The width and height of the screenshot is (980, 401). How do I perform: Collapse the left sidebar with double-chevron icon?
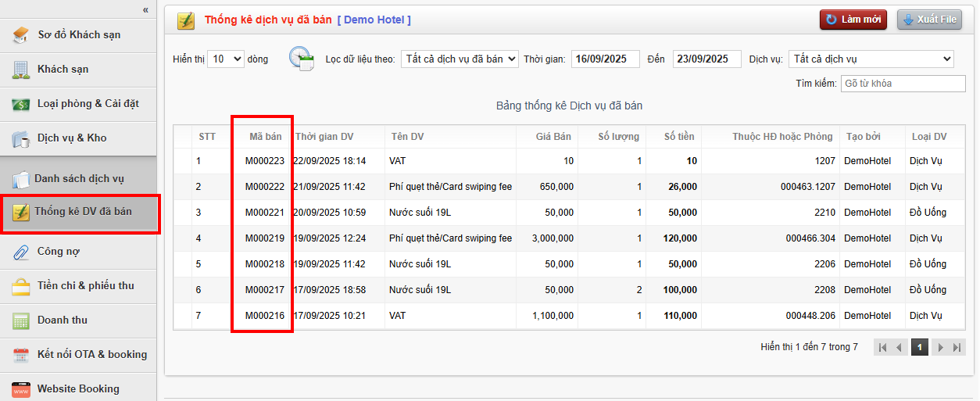[x=145, y=10]
